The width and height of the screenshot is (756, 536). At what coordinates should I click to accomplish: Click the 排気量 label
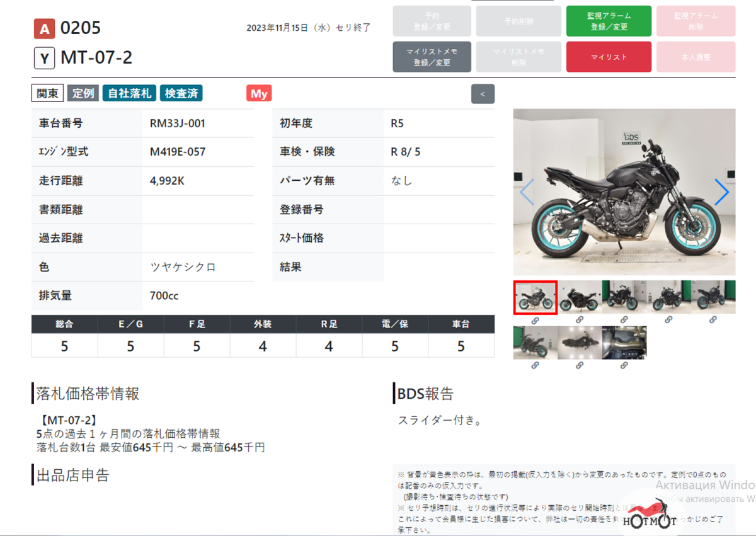pos(55,295)
